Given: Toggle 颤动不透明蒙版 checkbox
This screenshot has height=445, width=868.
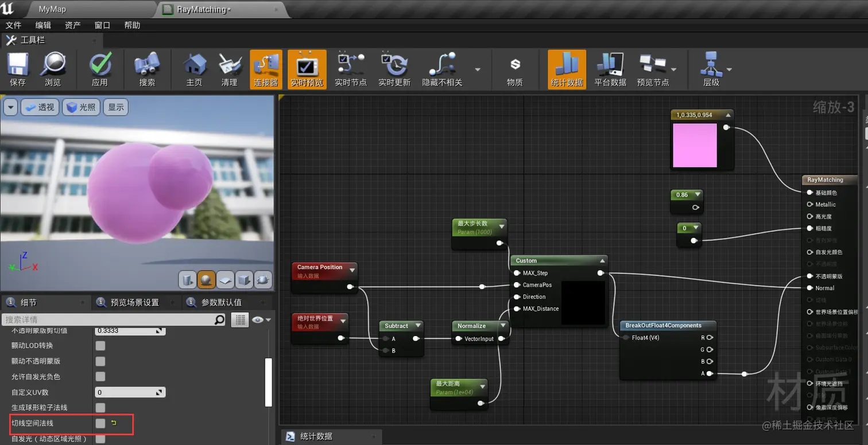Looking at the screenshot, I should (x=100, y=361).
